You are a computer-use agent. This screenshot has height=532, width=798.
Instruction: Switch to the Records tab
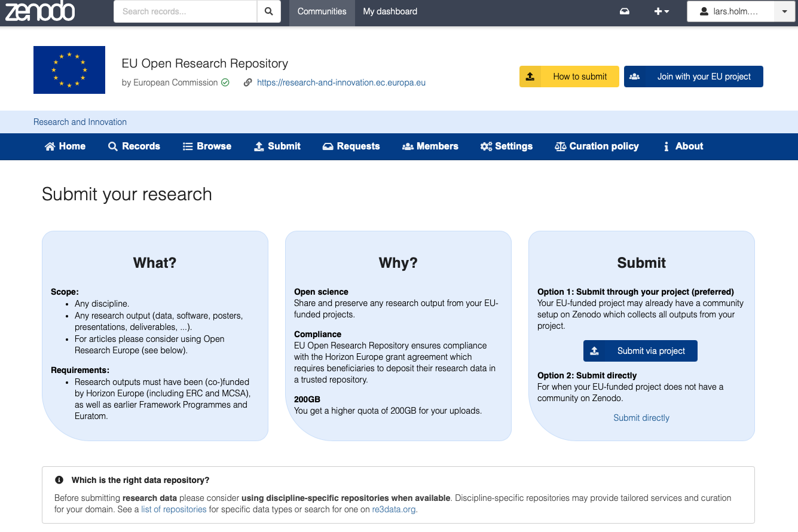click(134, 146)
